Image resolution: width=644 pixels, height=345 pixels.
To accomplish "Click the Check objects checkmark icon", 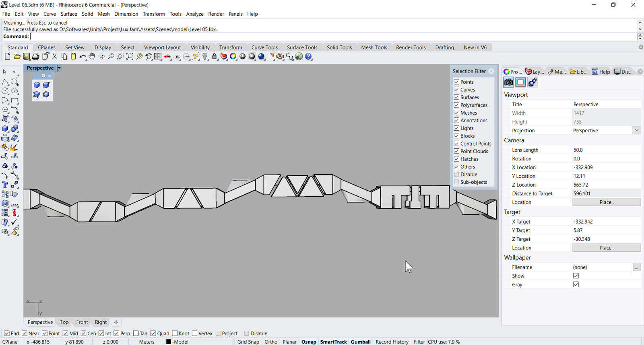I will (14, 222).
